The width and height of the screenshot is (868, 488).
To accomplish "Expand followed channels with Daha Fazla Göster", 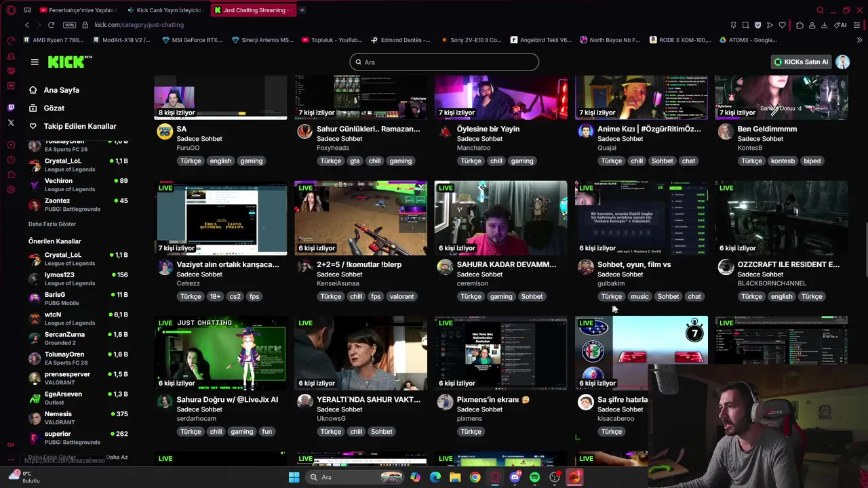I will tap(52, 224).
